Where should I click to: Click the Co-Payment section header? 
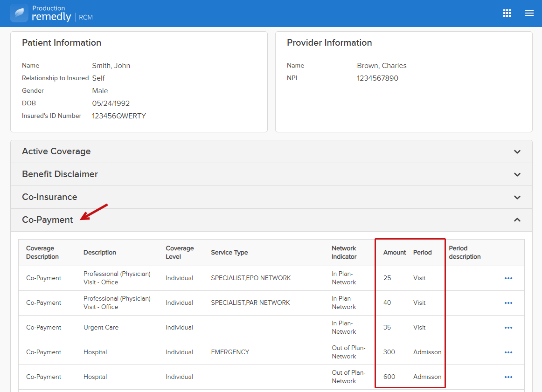(271, 220)
